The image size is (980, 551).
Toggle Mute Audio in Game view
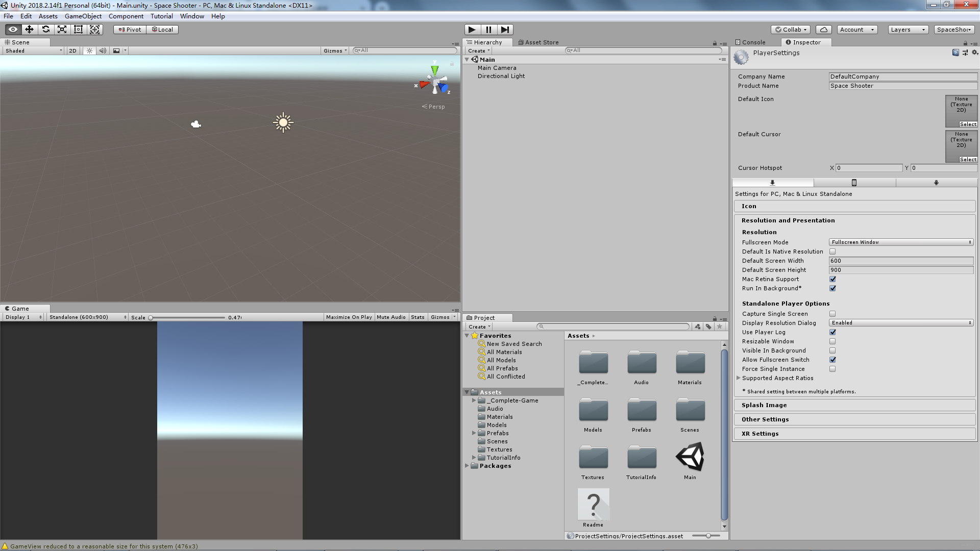pyautogui.click(x=391, y=317)
